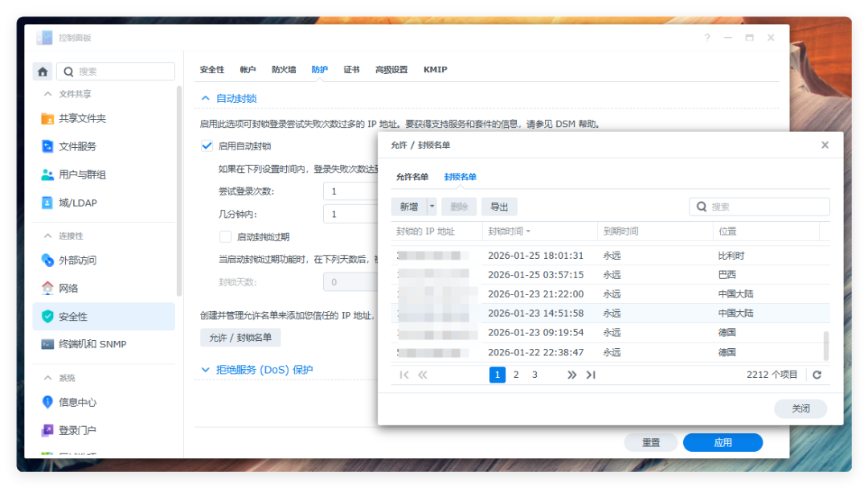Go to Control Panel home icon

[x=43, y=72]
